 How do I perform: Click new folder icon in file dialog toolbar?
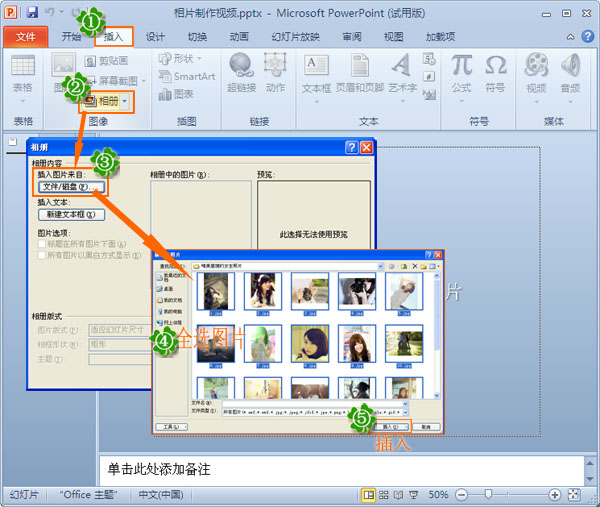(x=424, y=266)
